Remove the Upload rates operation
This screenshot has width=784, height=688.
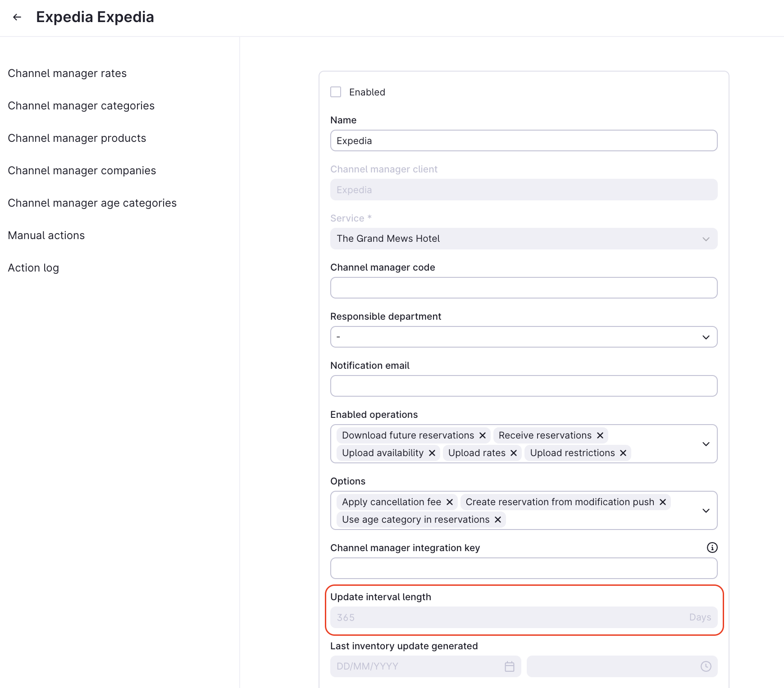513,453
